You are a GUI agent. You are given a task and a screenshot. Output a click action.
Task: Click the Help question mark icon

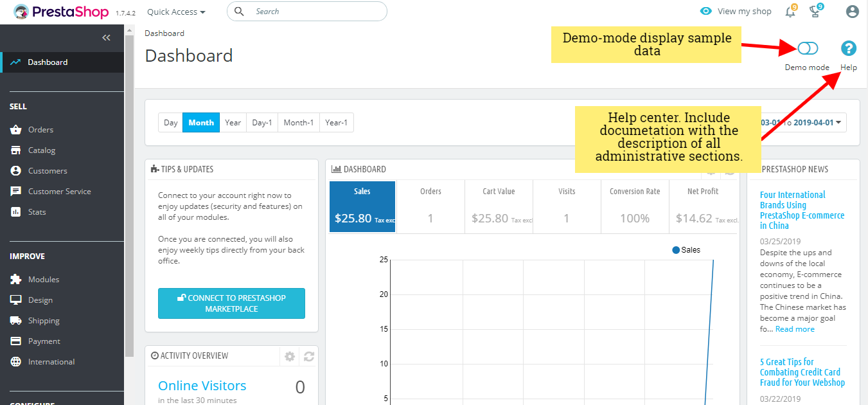click(849, 48)
